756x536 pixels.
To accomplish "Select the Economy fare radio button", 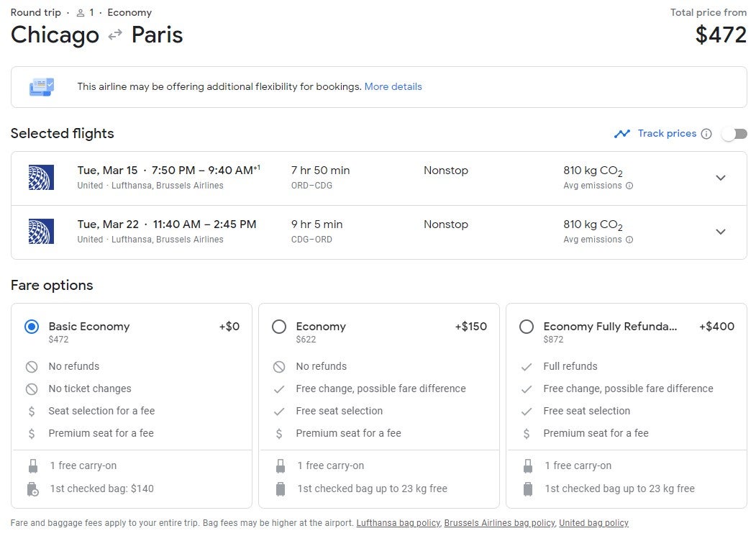I will pyautogui.click(x=279, y=327).
